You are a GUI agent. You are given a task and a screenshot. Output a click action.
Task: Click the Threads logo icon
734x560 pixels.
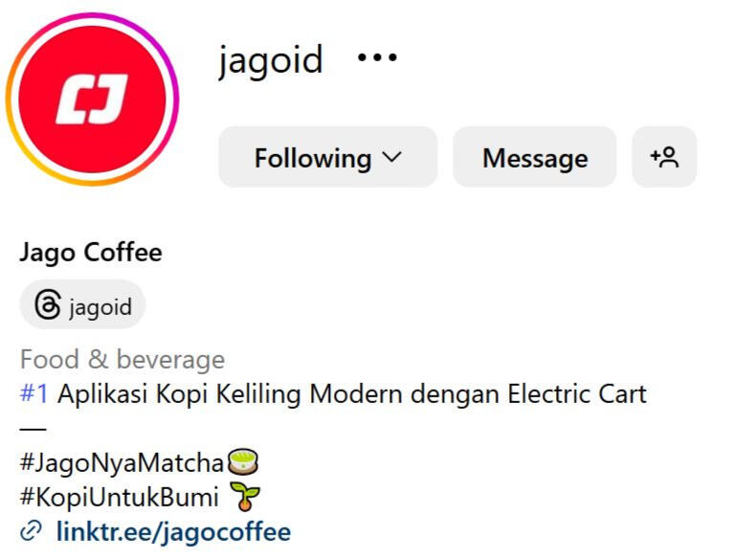click(x=48, y=304)
